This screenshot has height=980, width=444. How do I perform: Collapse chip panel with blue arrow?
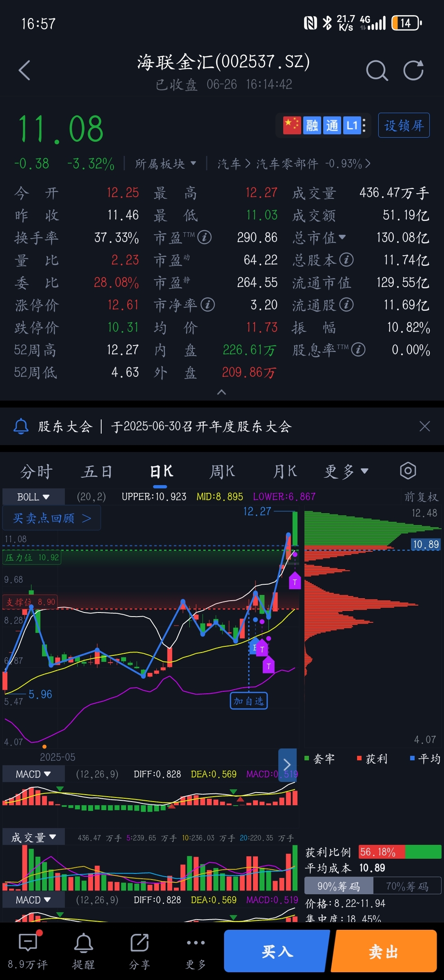pos(287,764)
